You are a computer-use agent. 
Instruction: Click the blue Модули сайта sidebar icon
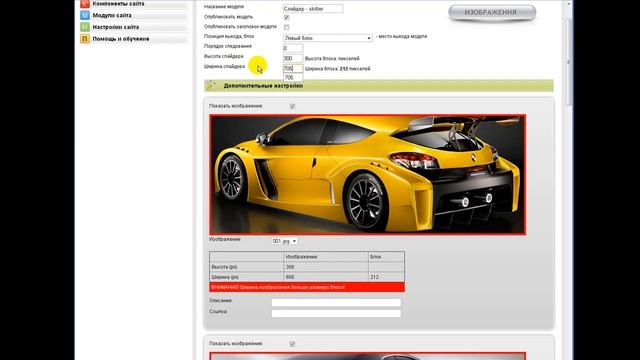click(x=84, y=15)
